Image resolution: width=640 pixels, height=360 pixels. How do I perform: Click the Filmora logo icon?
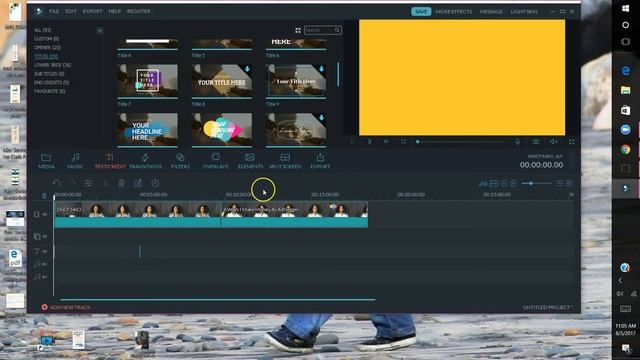pos(38,11)
